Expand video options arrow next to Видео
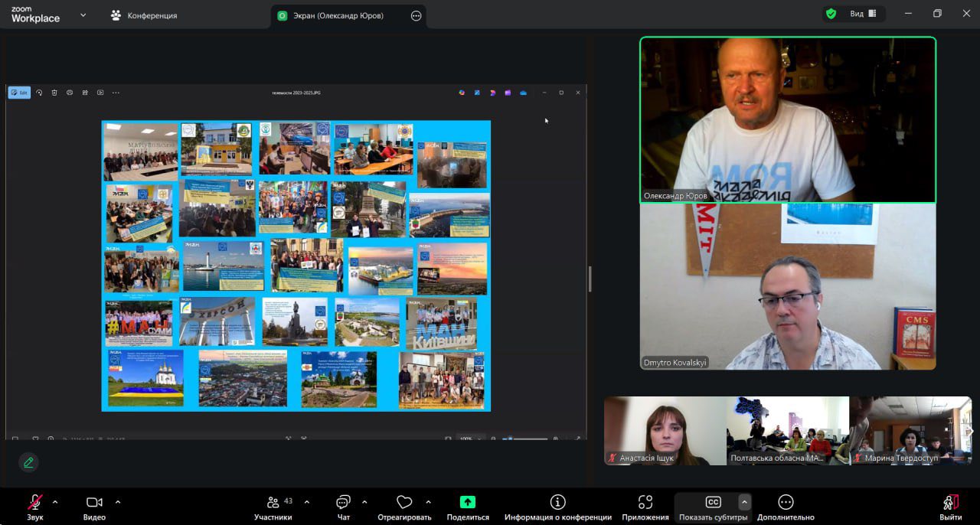Image resolution: width=980 pixels, height=525 pixels. point(118,502)
